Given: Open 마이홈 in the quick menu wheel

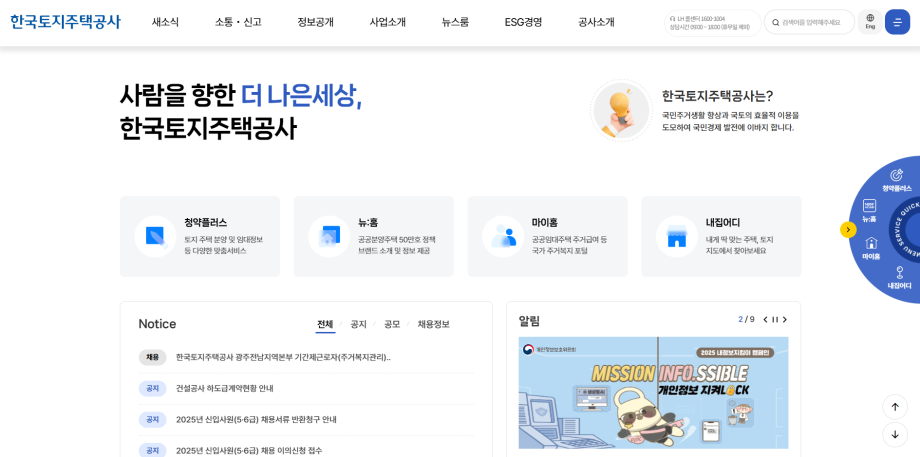Looking at the screenshot, I should point(871,249).
